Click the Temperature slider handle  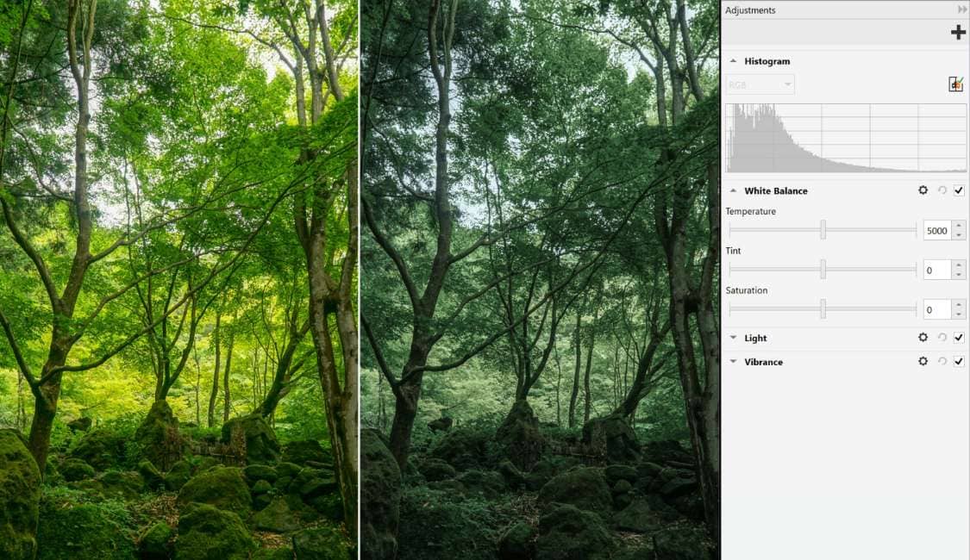coord(823,230)
